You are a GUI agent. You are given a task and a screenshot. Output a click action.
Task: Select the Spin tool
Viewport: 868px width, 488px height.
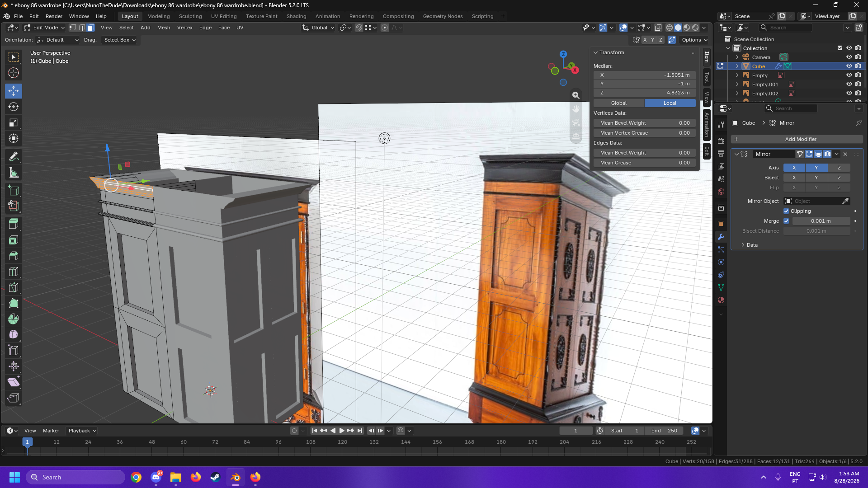(x=14, y=319)
